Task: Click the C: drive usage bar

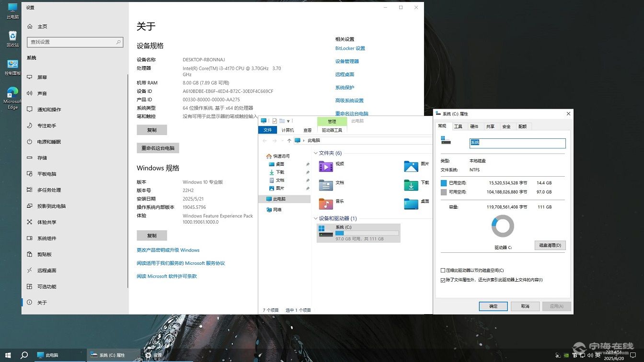Action: click(x=367, y=233)
